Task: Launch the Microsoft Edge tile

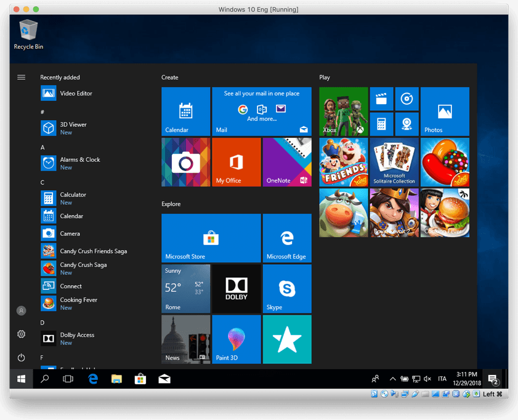Action: (287, 238)
